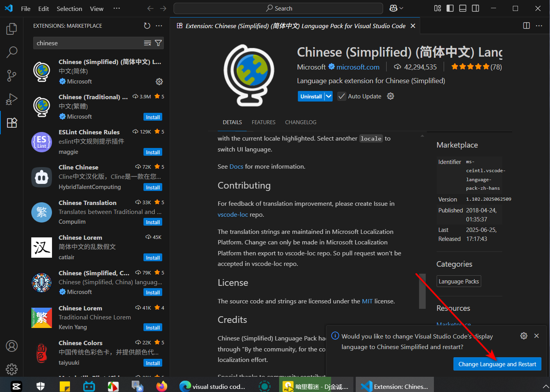Image resolution: width=550 pixels, height=392 pixels.
Task: Toggle the panel layout visibility
Action: [462, 8]
